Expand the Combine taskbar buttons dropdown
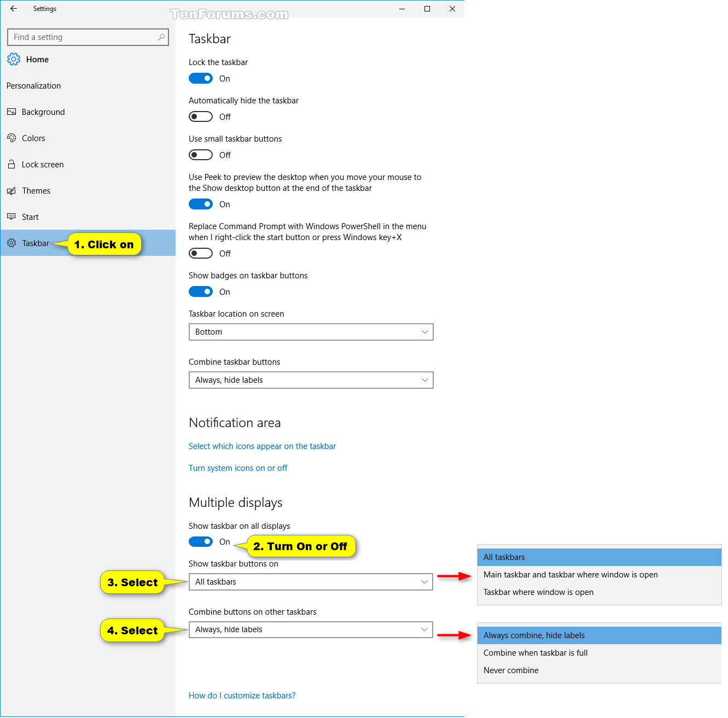Screen dimensions: 728x718 [x=311, y=380]
